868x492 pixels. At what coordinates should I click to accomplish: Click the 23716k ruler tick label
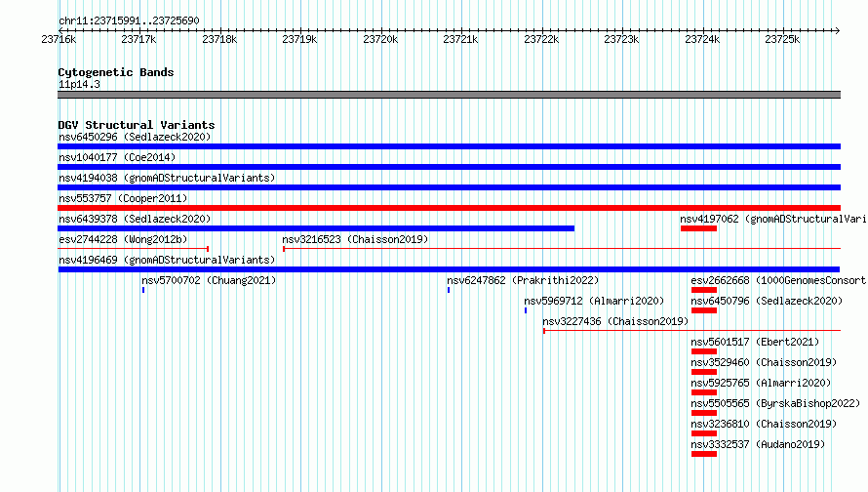(59, 39)
